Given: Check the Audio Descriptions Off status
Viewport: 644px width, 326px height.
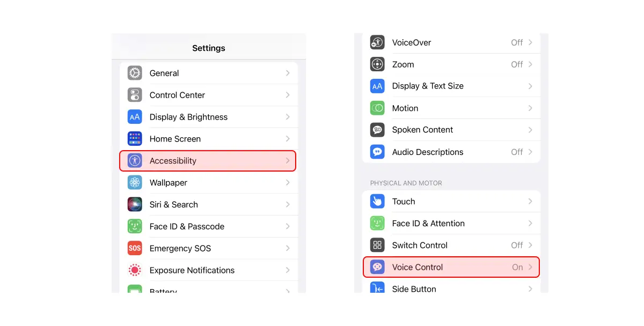Looking at the screenshot, I should pos(516,152).
